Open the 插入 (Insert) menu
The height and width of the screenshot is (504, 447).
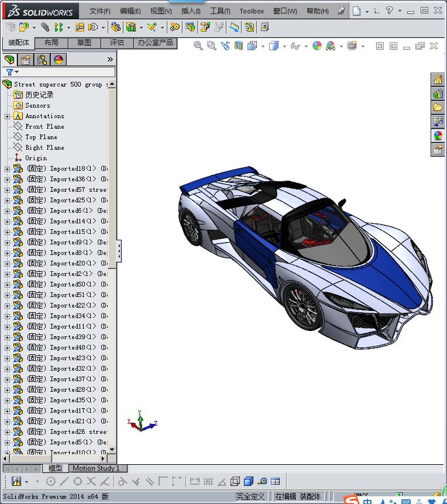pyautogui.click(x=191, y=11)
